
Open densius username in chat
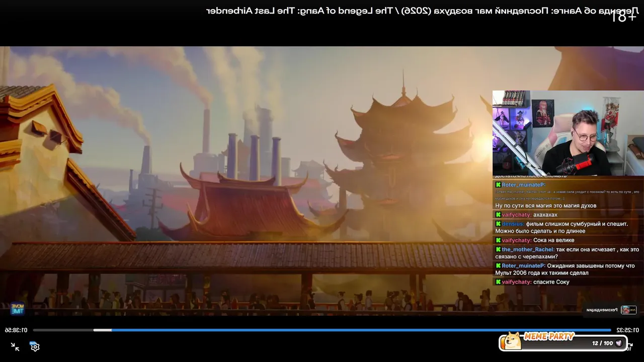[x=513, y=224]
